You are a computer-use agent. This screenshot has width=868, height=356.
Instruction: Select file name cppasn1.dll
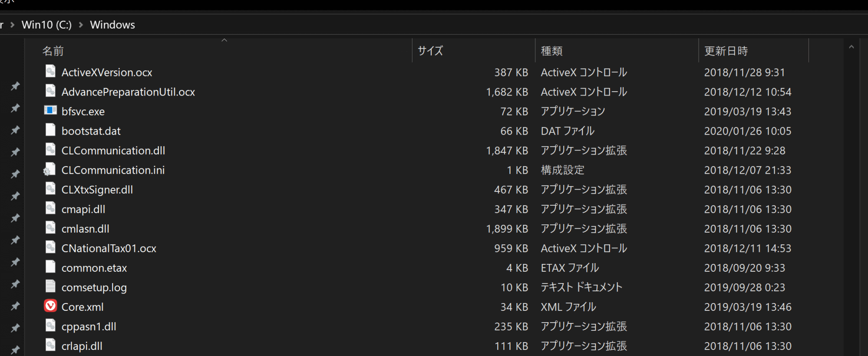click(89, 326)
